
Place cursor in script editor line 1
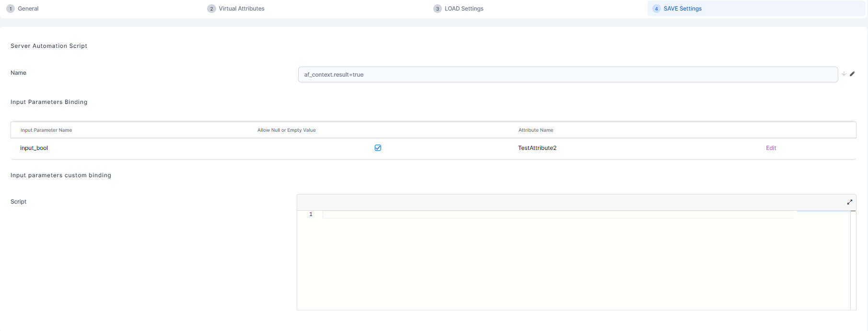556,215
